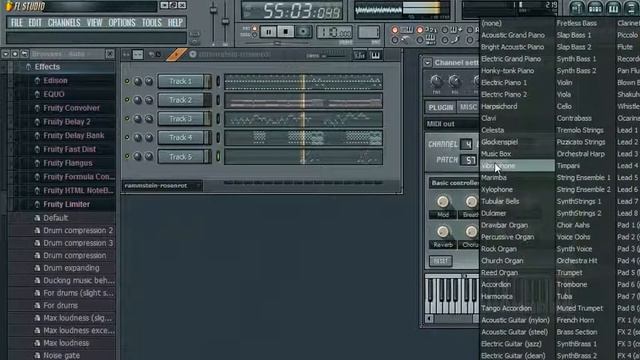Switch to the MISC tab
The image size is (640, 360).
(x=468, y=107)
